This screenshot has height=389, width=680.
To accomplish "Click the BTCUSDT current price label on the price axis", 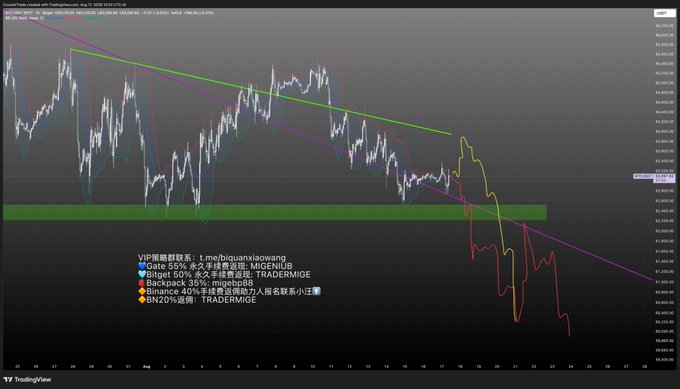I will pyautogui.click(x=654, y=177).
